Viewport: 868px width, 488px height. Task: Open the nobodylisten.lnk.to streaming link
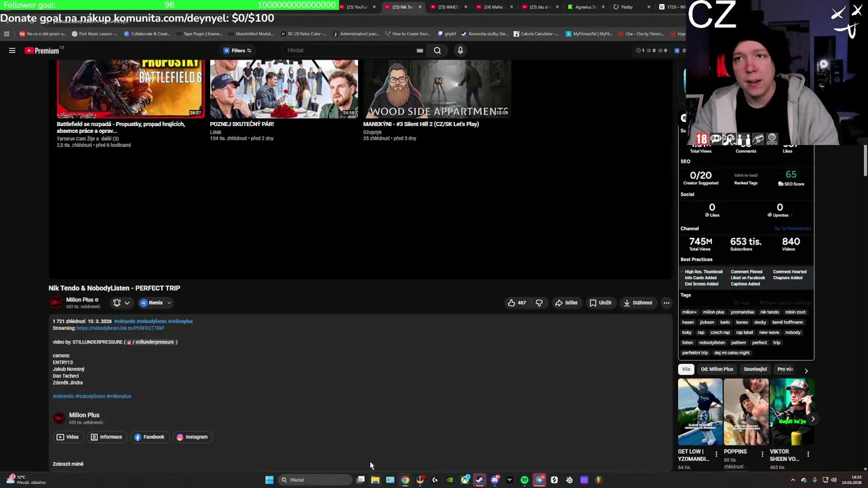[x=120, y=328]
